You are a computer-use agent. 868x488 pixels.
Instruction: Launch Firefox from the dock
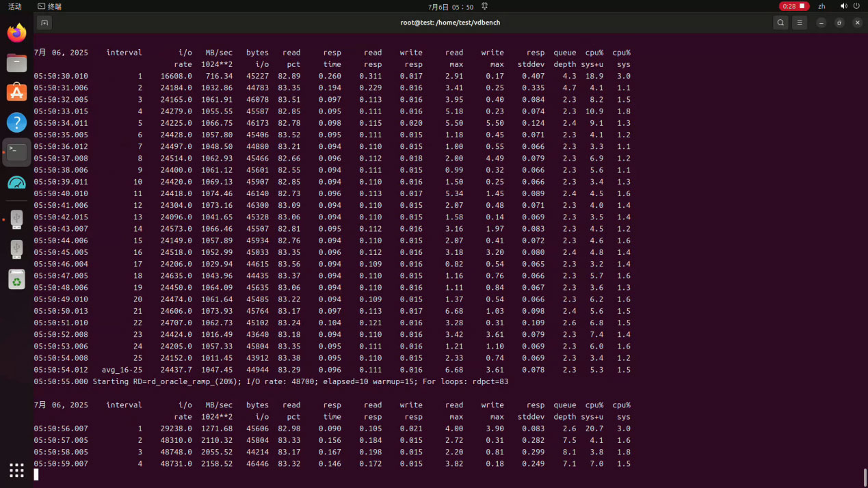tap(16, 32)
